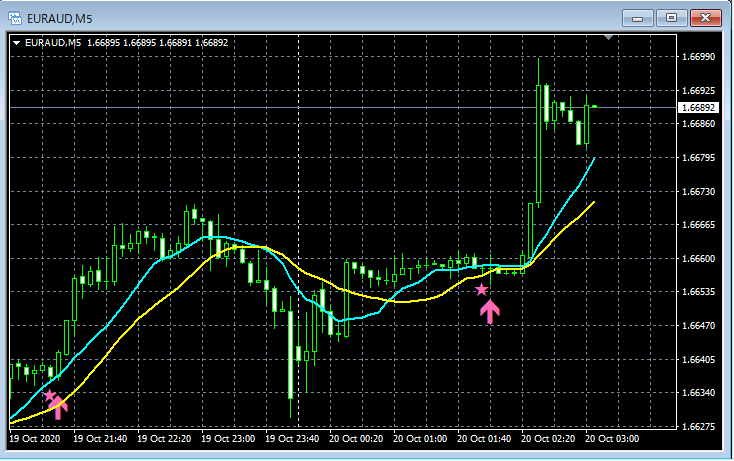Image resolution: width=734 pixels, height=461 pixels.
Task: Click the 1.66340 price scale label
Action: (x=698, y=393)
